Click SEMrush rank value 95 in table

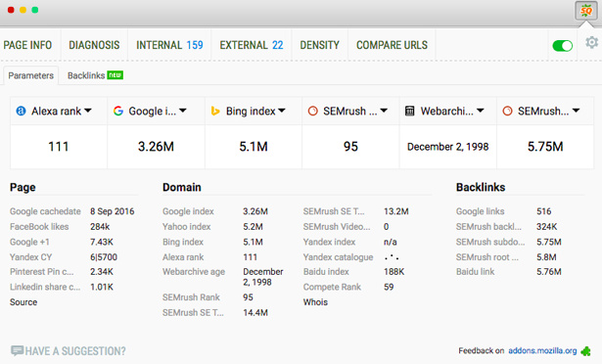tap(350, 147)
